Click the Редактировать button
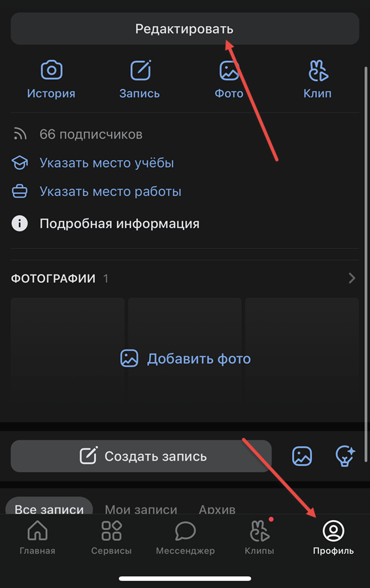This screenshot has height=588, width=370. coord(185,29)
